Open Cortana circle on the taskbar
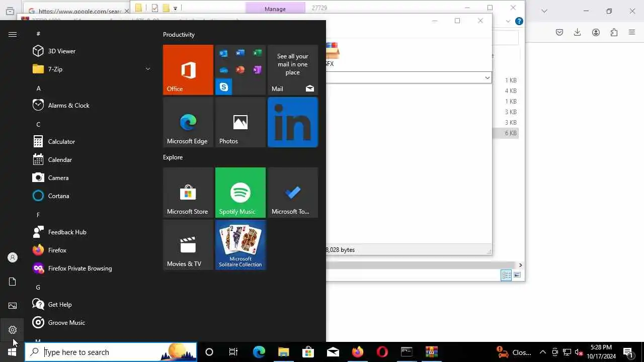Image resolution: width=644 pixels, height=362 pixels. pos(209,352)
